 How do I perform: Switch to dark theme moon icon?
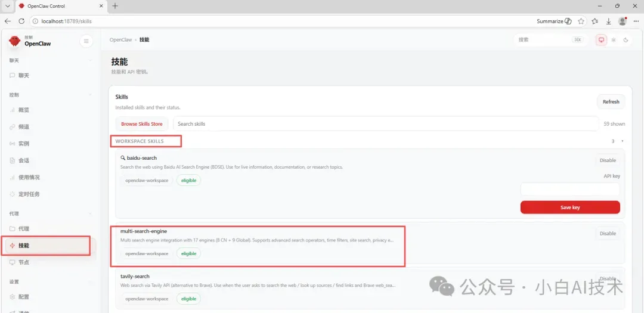pos(626,40)
